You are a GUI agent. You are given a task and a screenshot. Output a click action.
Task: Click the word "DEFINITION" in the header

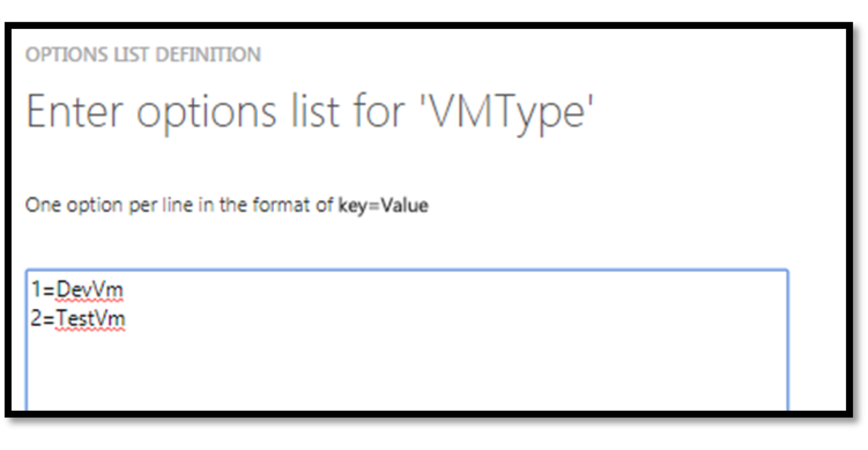tap(208, 55)
